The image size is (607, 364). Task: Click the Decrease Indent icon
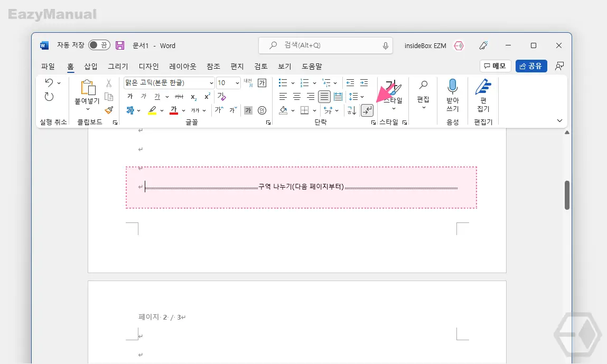pyautogui.click(x=350, y=83)
